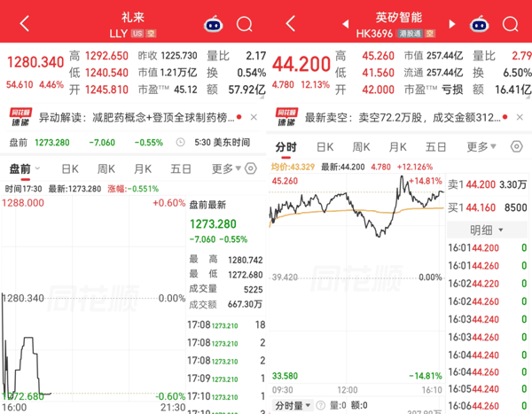This screenshot has width=532, height=414.
Task: Tap the 英矽智能 intraday price chart
Action: [x=357, y=278]
